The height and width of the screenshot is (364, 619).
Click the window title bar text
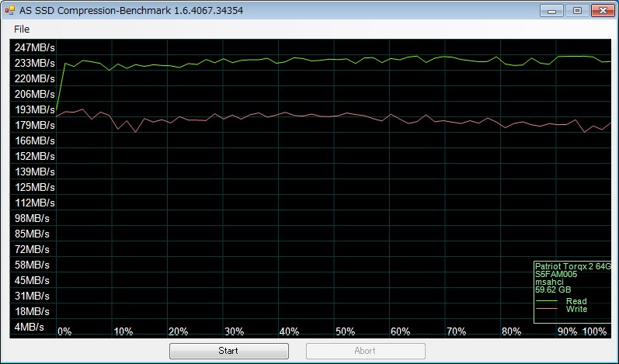pos(131,11)
